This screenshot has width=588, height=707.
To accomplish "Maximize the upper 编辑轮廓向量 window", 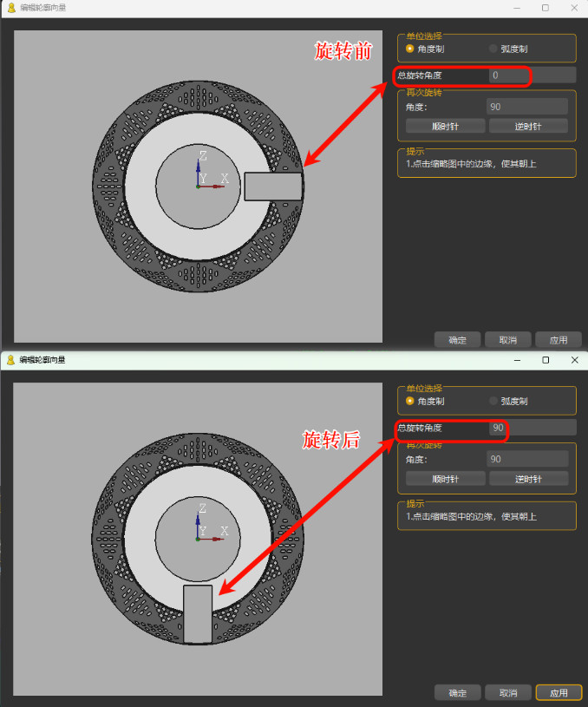I will pyautogui.click(x=545, y=8).
